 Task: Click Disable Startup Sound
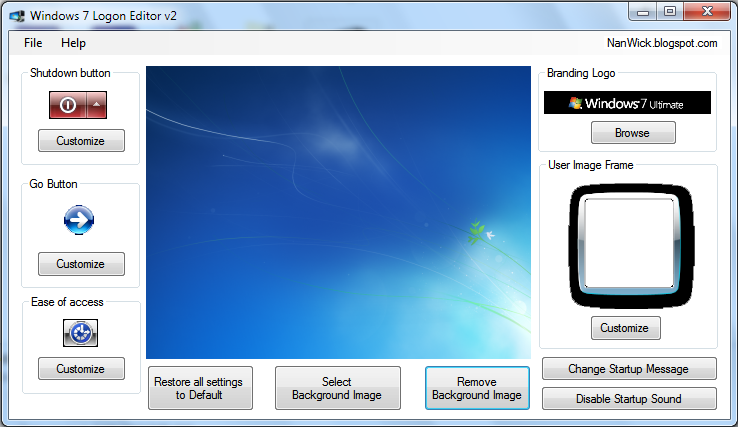(629, 399)
